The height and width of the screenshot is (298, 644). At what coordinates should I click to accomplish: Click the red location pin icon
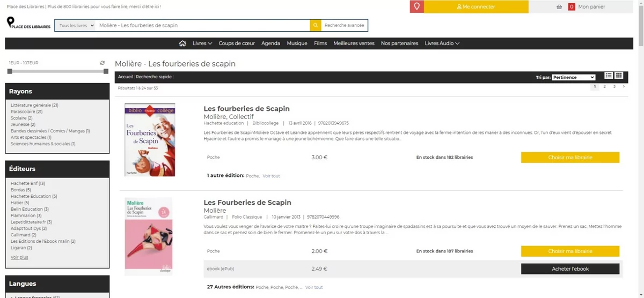tap(417, 6)
